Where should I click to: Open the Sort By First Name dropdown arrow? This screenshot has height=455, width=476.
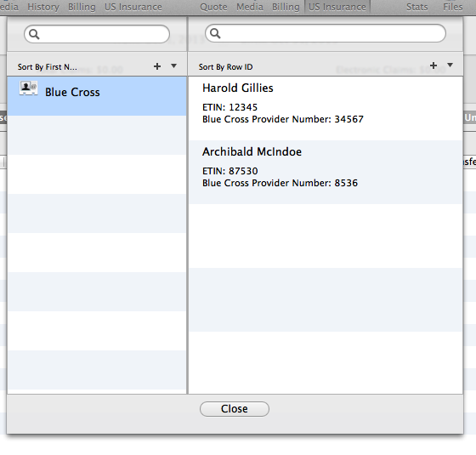coord(173,66)
